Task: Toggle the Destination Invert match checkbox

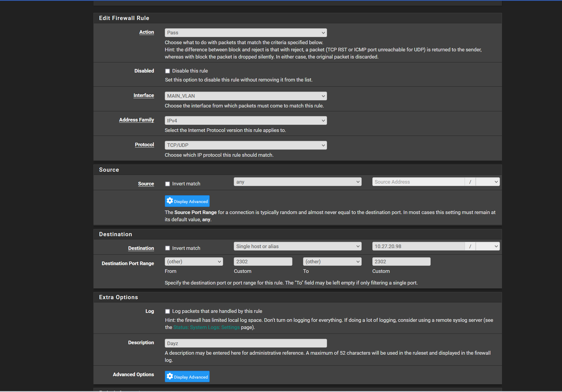Action: [x=168, y=248]
